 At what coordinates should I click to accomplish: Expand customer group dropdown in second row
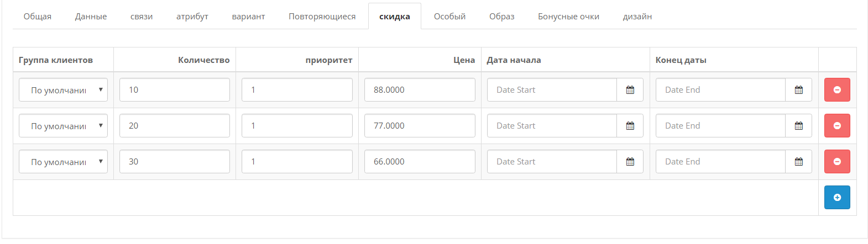coord(63,126)
